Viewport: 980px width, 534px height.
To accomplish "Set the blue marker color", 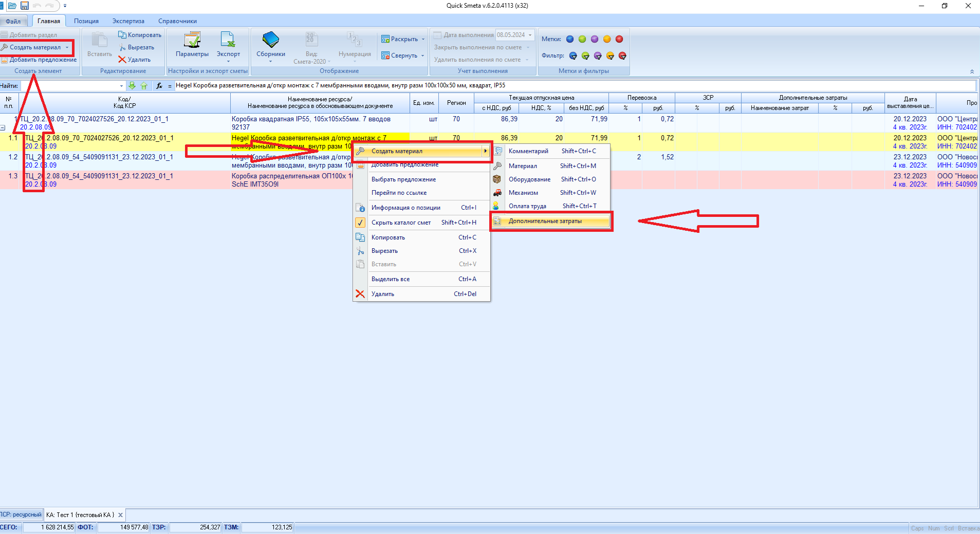I will point(570,39).
